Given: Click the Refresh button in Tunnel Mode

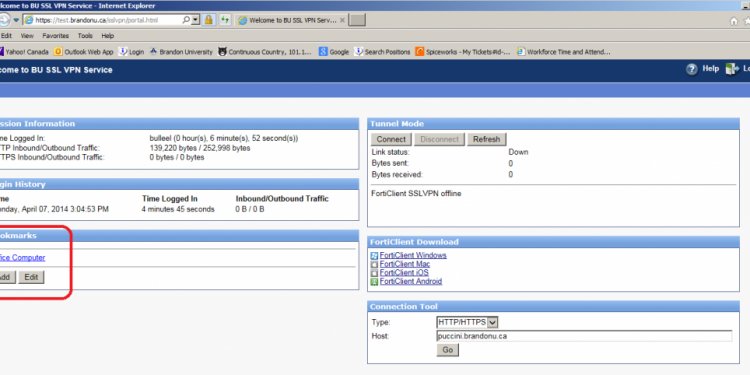Looking at the screenshot, I should [x=486, y=139].
